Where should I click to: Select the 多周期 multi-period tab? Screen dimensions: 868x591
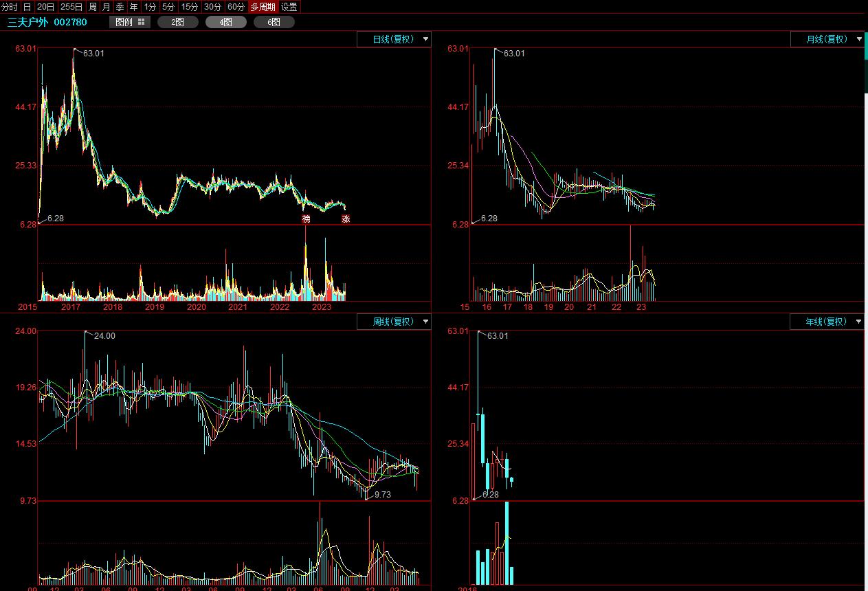click(x=263, y=7)
